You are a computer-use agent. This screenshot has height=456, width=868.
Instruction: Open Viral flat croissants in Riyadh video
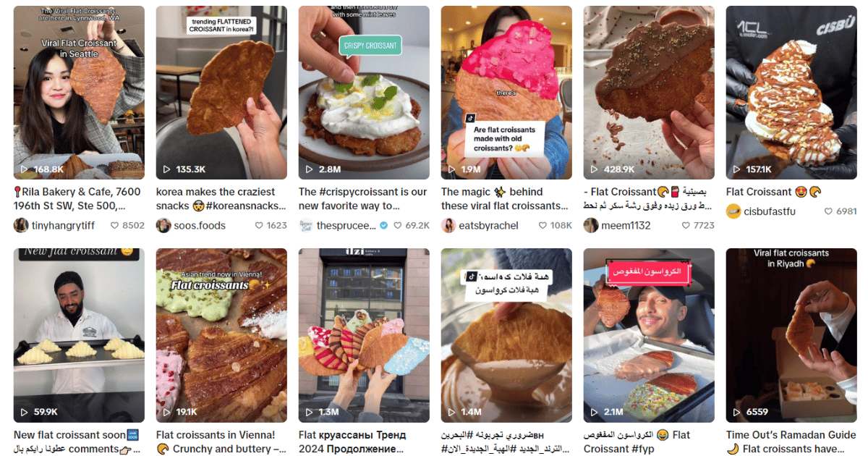(791, 336)
